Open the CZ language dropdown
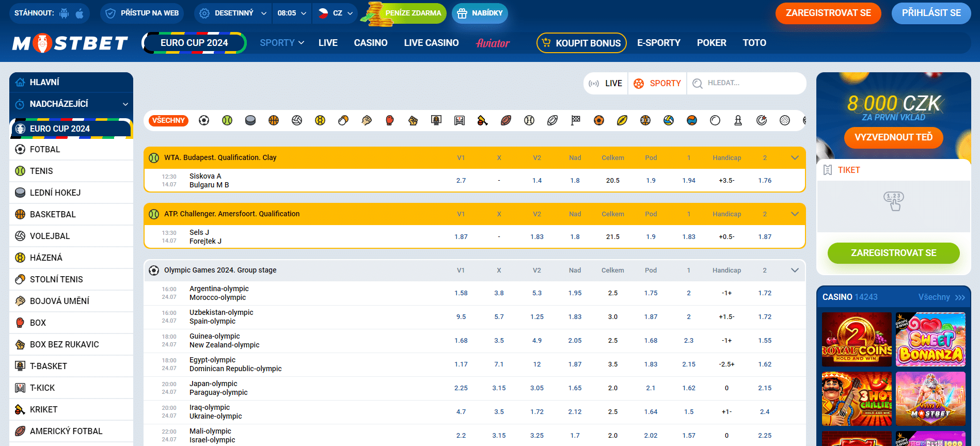The width and height of the screenshot is (980, 446). pyautogui.click(x=335, y=13)
